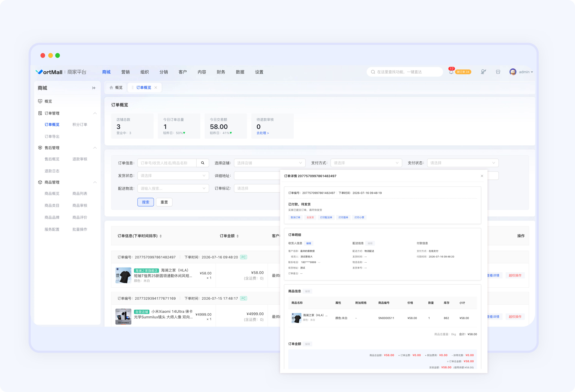Close the 订单详情 dialog
This screenshot has height=392, width=575.
click(482, 176)
